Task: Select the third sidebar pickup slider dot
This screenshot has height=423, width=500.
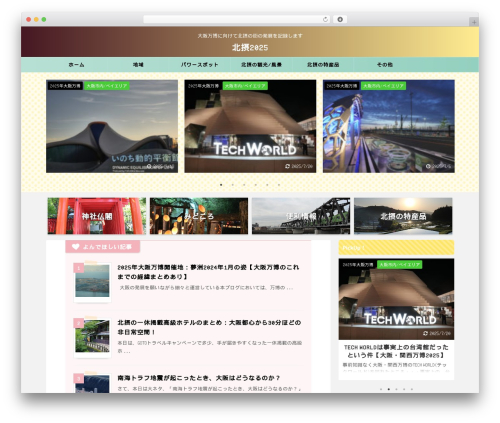Action: [396, 389]
